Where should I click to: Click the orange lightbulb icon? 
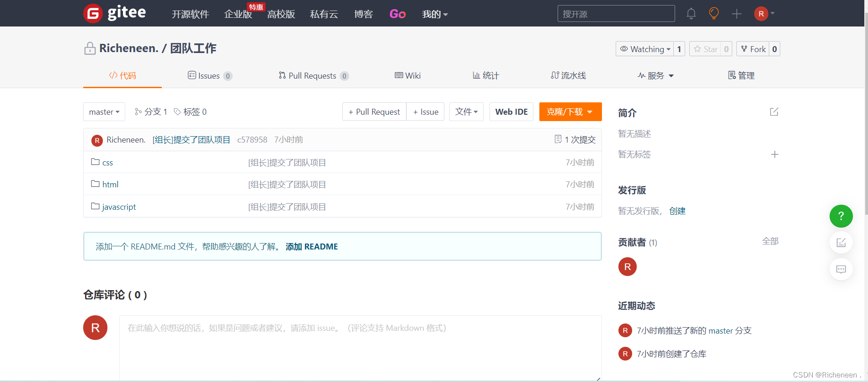pyautogui.click(x=714, y=13)
